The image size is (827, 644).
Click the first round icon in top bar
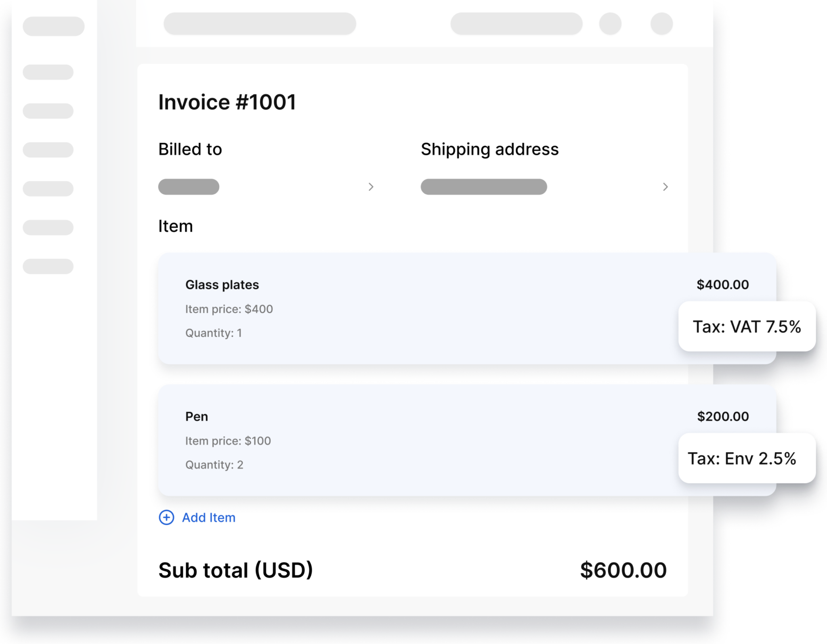610,23
